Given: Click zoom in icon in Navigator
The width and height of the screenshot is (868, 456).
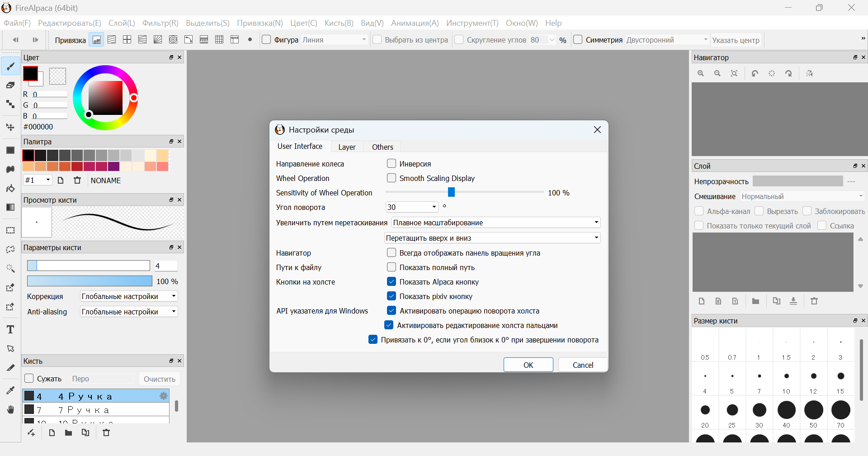Looking at the screenshot, I should click(x=701, y=73).
